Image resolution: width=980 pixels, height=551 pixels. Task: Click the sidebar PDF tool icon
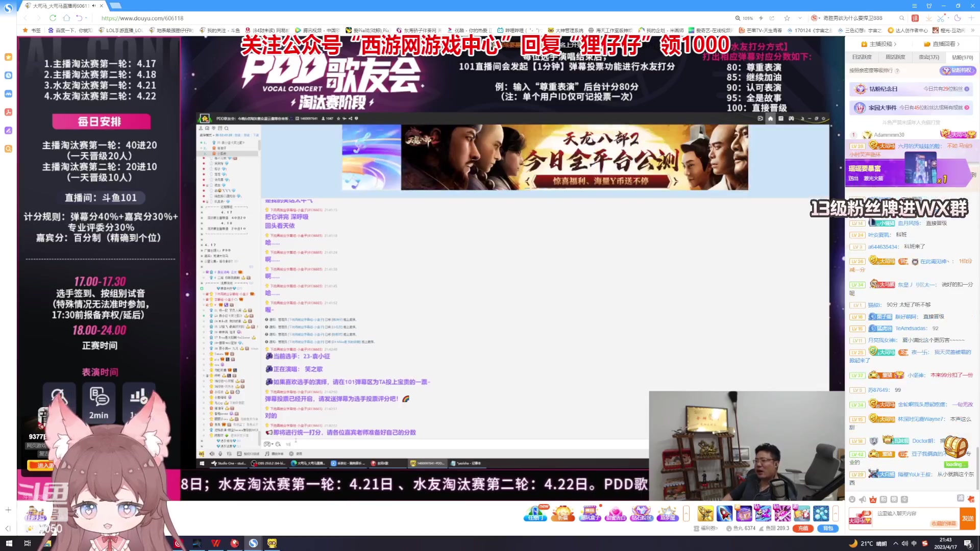coord(8,112)
